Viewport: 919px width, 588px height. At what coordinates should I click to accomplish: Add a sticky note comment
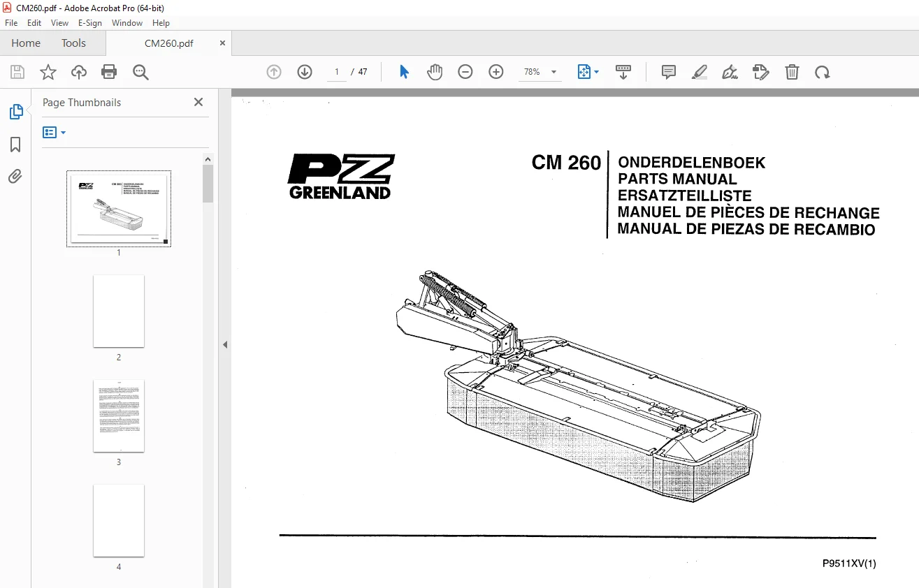[669, 72]
